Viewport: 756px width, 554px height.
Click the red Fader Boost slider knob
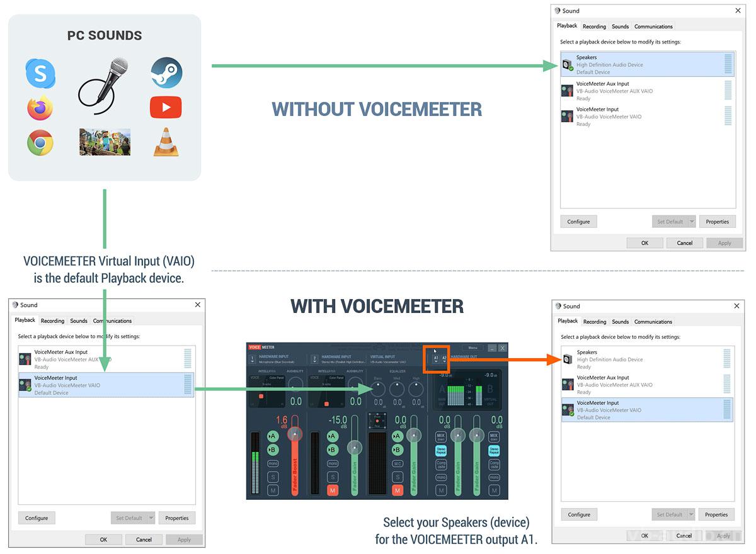tap(295, 434)
